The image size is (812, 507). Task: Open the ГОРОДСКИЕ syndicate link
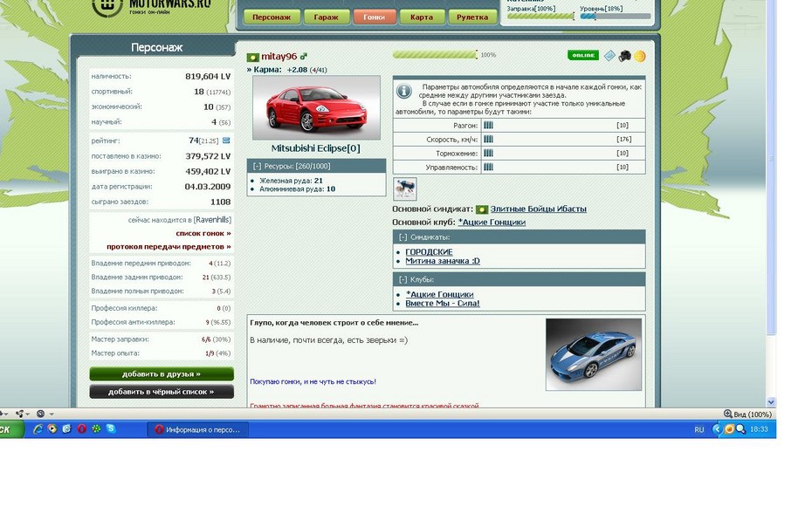429,252
